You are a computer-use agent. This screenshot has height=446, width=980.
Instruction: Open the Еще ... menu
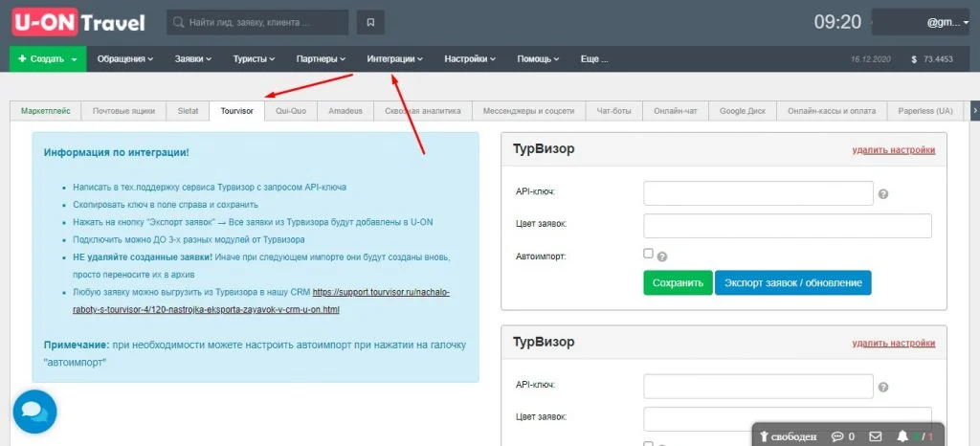coord(593,59)
